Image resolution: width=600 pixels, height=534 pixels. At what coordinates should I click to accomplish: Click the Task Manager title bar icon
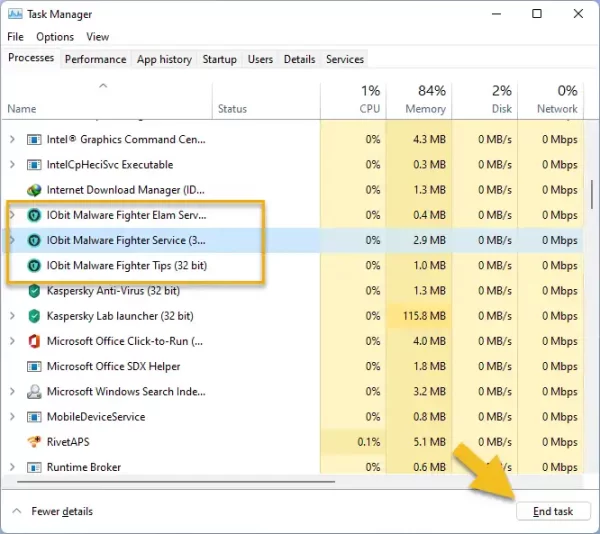(x=15, y=14)
